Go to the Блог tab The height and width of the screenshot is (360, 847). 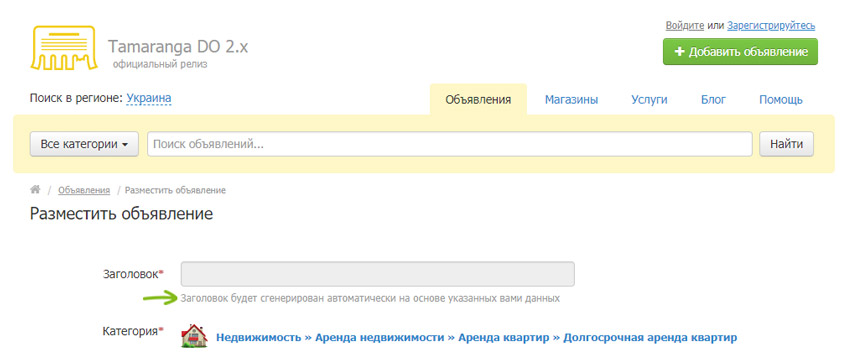(714, 100)
